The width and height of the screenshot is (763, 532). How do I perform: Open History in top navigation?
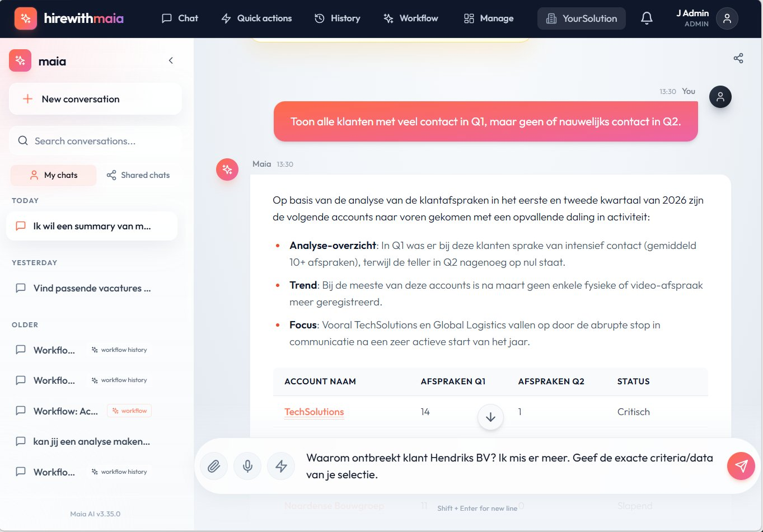tap(338, 18)
